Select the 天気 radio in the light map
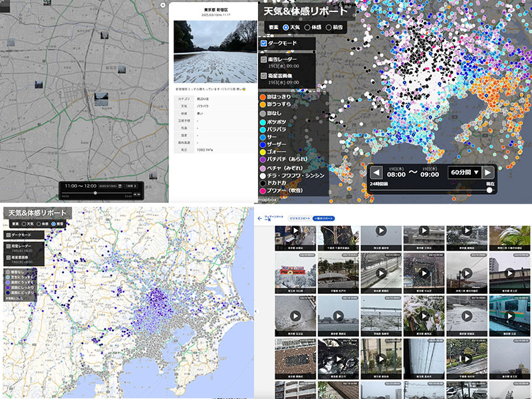This screenshot has width=532, height=399. coord(23,224)
